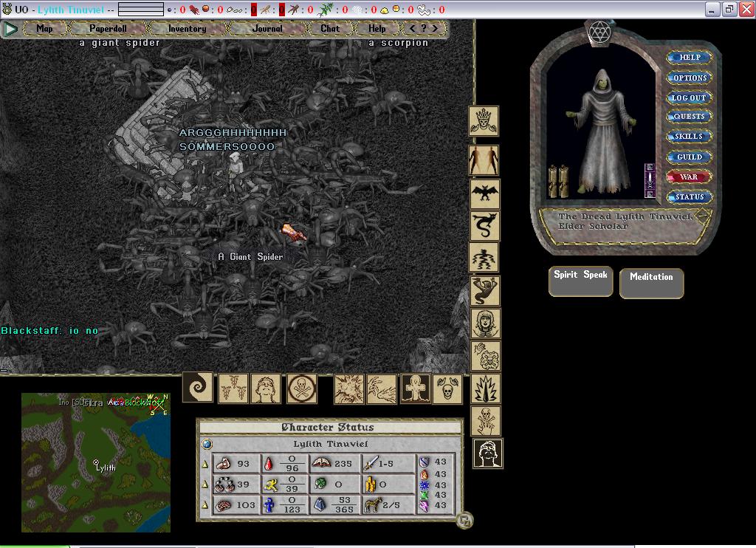Viewport: 756px width, 548px height.
Task: Use the tilted head face icon in horizontal row
Action: (x=266, y=388)
